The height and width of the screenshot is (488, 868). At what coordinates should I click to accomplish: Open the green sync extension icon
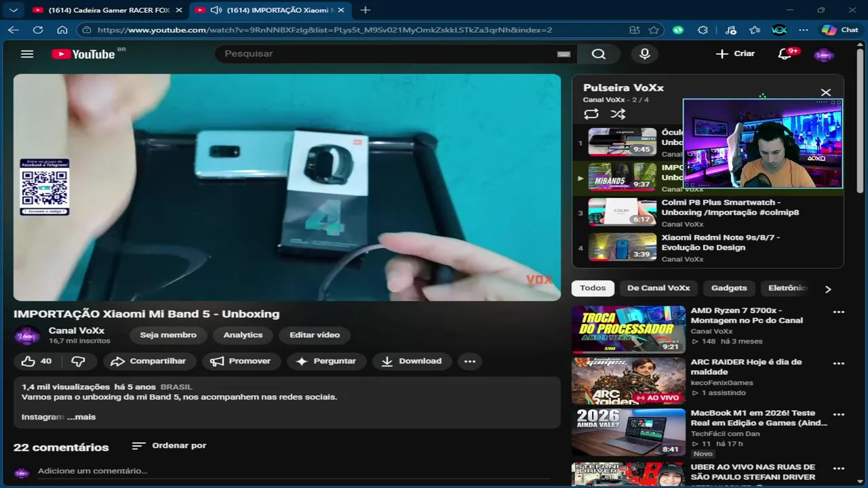[678, 30]
